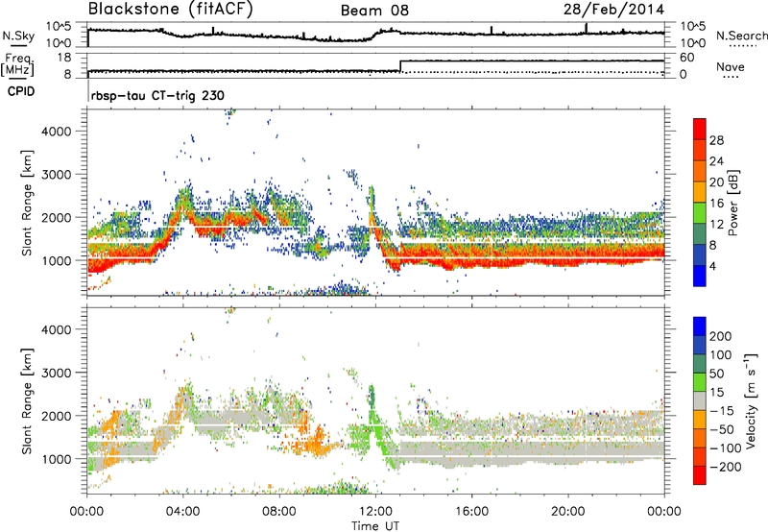Click the 'Freq. [MHz]' axis label
Image resolution: width=768 pixels, height=532 pixels.
[18, 64]
